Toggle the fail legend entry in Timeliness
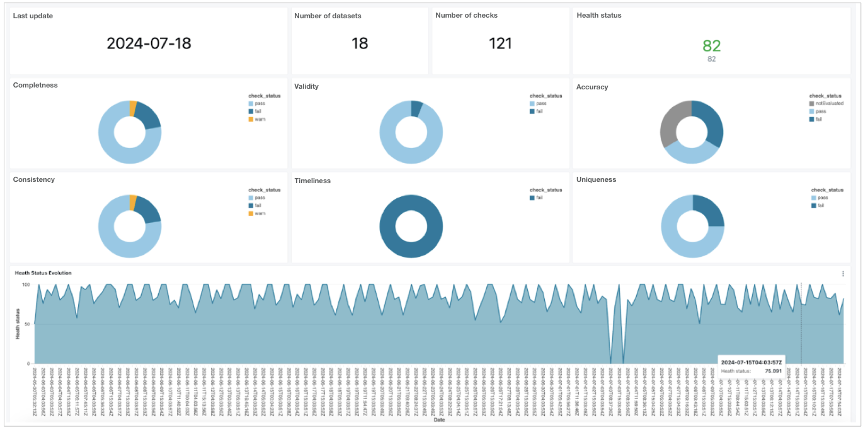The image size is (868, 433). pyautogui.click(x=539, y=198)
